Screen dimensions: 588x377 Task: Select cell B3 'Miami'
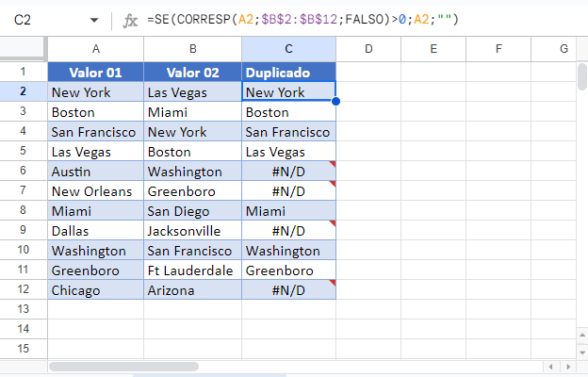pos(193,111)
